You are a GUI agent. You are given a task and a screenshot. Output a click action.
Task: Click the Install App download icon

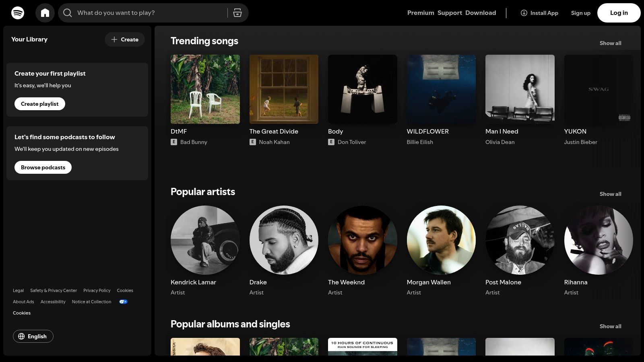tap(524, 13)
